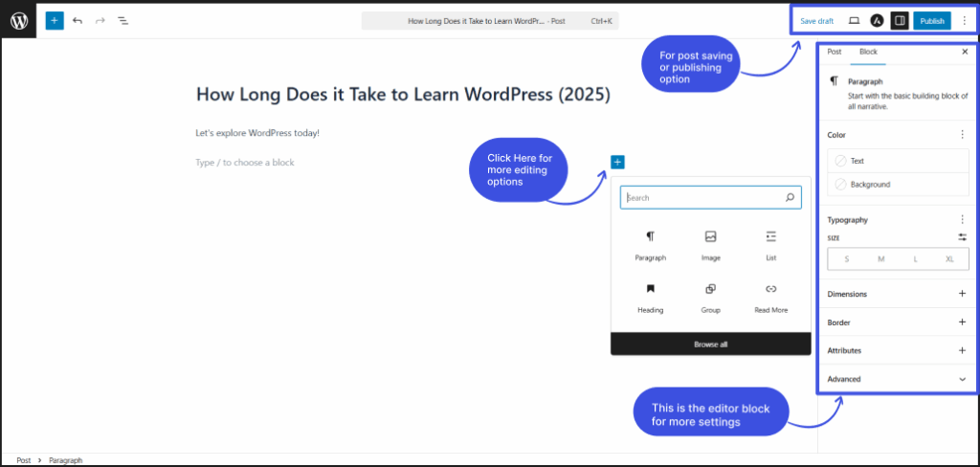
Task: Select font size L
Action: (x=916, y=258)
